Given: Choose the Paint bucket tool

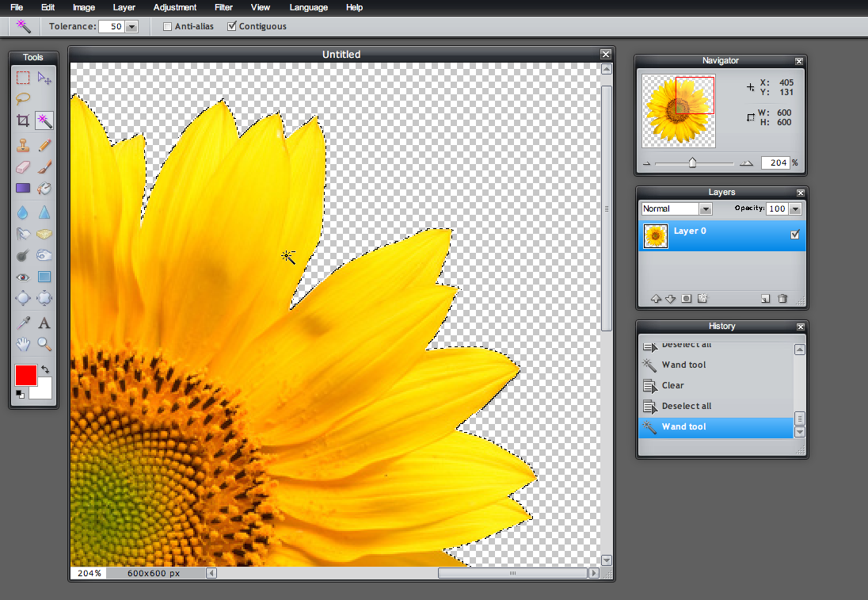Looking at the screenshot, I should click(44, 189).
